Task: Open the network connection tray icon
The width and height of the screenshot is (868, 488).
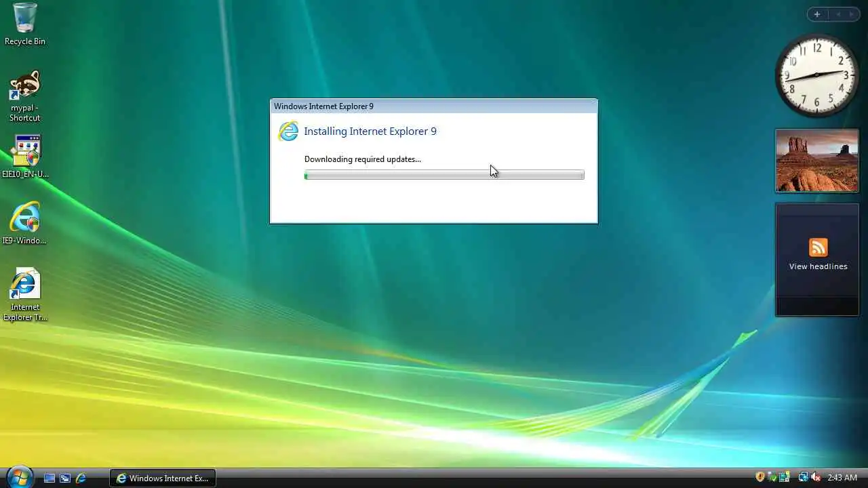Action: point(803,477)
